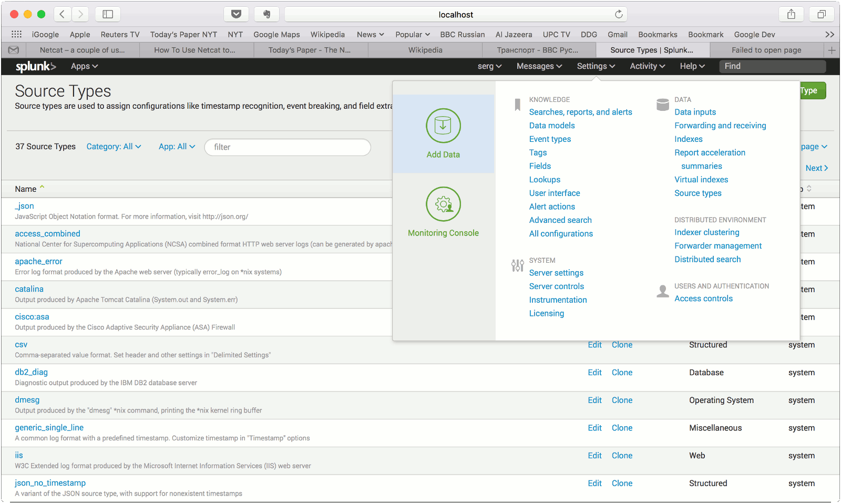Open the Activity dropdown

pyautogui.click(x=648, y=66)
